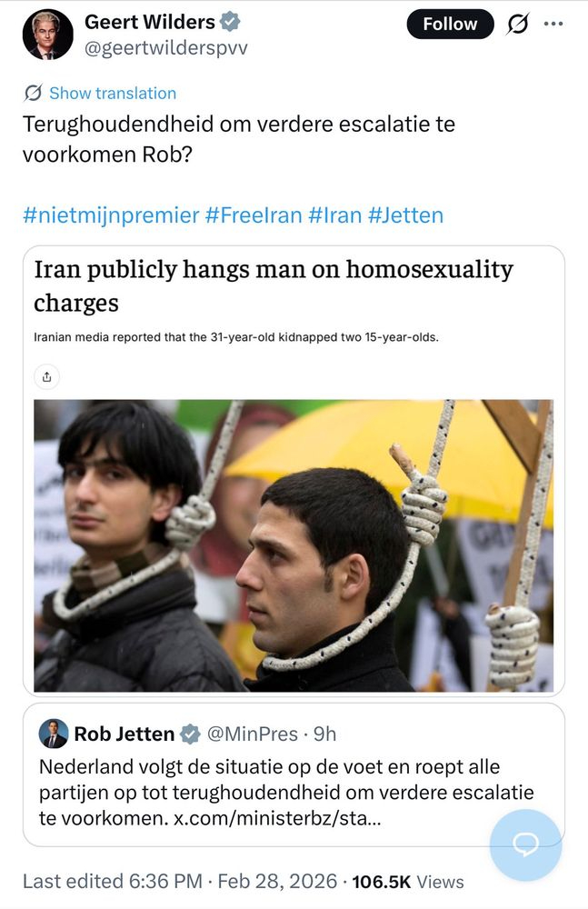Click the blue verified badge next to Geert Wilders

click(233, 23)
